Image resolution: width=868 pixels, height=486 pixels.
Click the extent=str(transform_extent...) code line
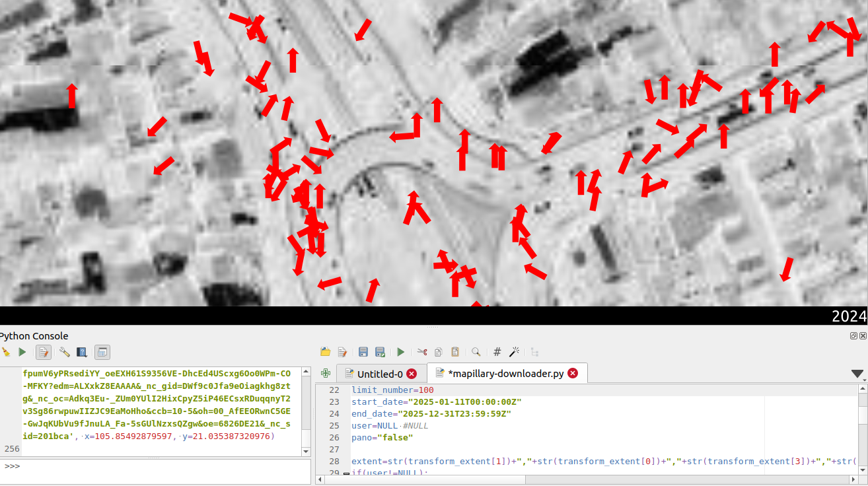[604, 461]
